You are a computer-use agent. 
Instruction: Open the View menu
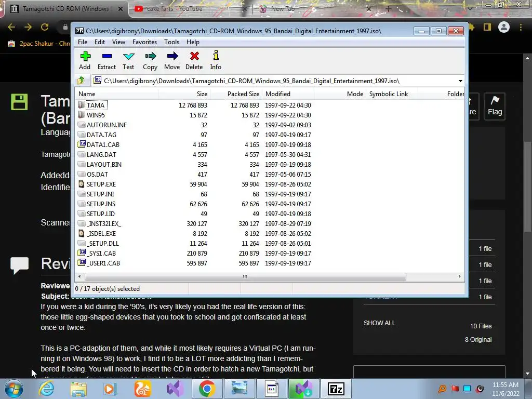[118, 42]
